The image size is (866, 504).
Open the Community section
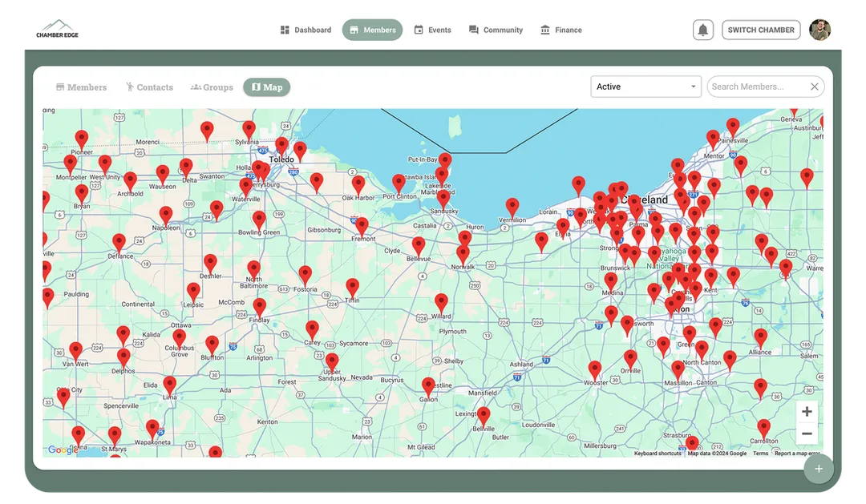coord(496,30)
